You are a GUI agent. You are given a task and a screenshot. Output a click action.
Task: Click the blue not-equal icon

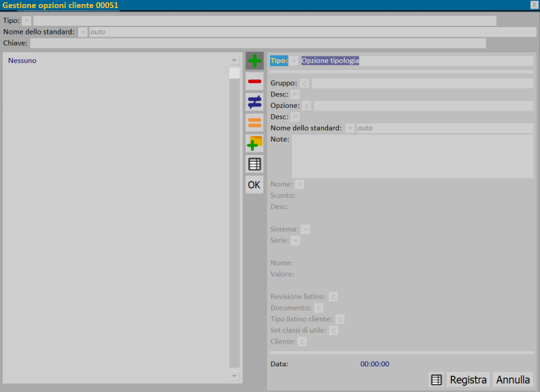[x=254, y=102]
